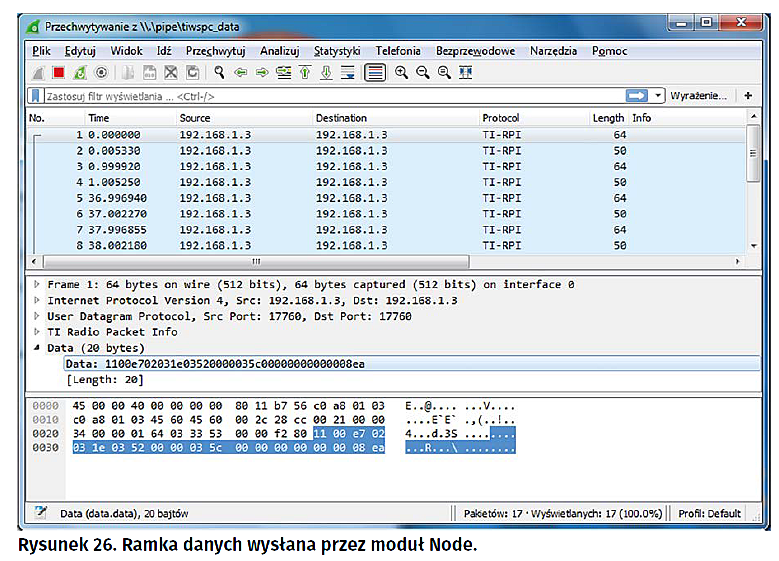The height and width of the screenshot is (561, 779).
Task: Collapse the Data (20 bytes) node
Action: (x=37, y=348)
